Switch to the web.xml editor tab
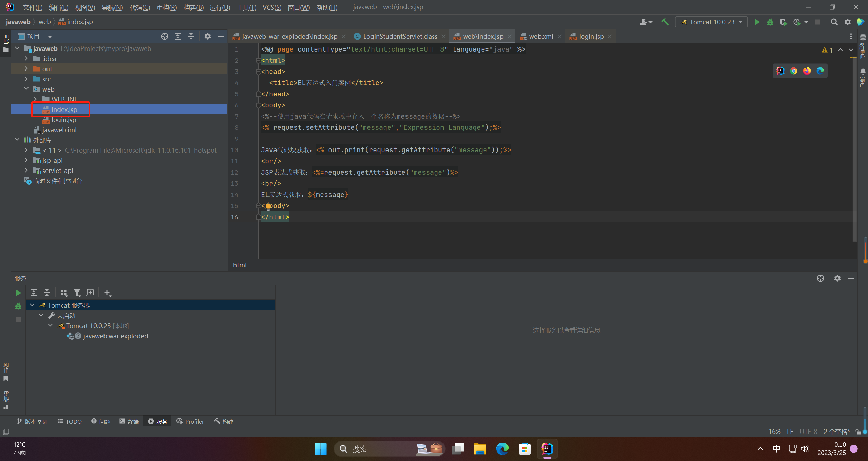Viewport: 868px width, 461px height. [541, 36]
